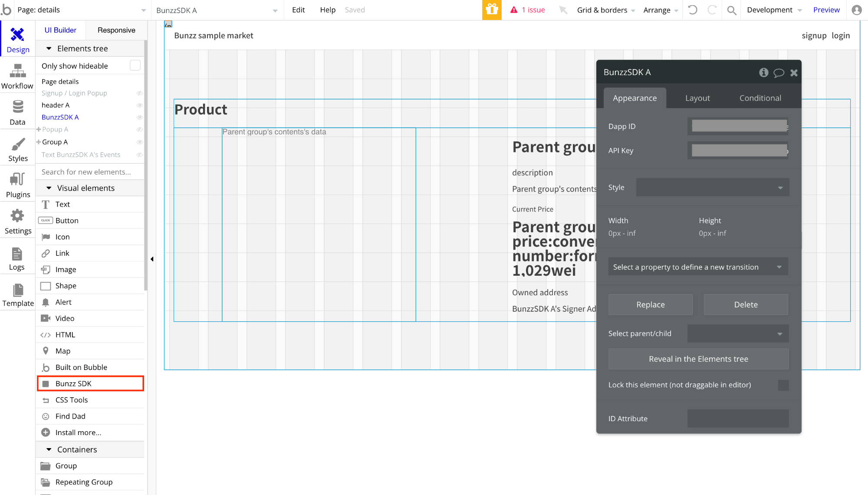
Task: Open the Data section icon
Action: coord(17,107)
